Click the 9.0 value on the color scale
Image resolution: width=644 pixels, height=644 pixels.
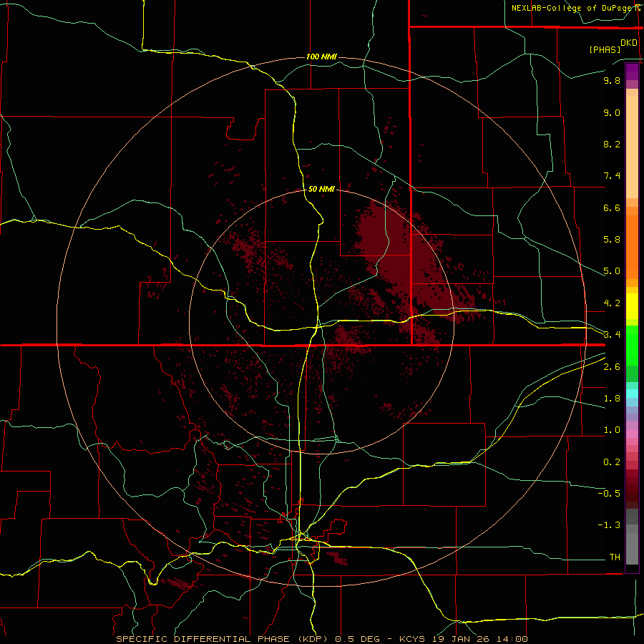click(x=612, y=112)
